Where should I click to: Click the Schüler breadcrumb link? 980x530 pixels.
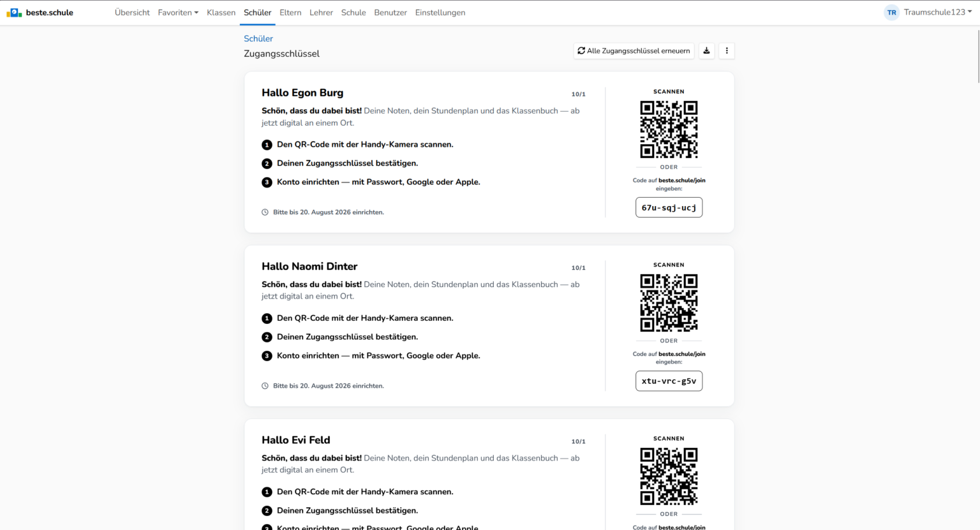click(258, 38)
